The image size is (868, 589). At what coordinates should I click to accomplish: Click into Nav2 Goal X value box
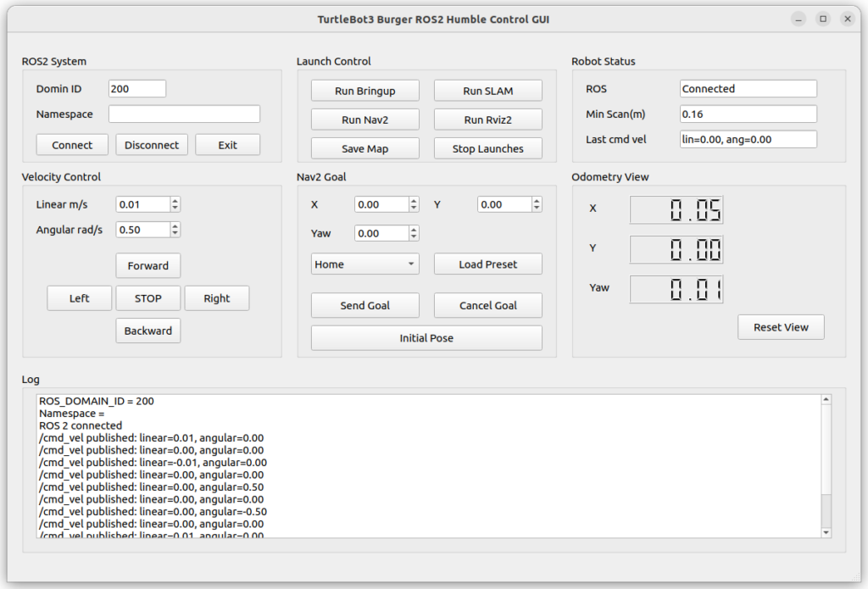tap(381, 204)
